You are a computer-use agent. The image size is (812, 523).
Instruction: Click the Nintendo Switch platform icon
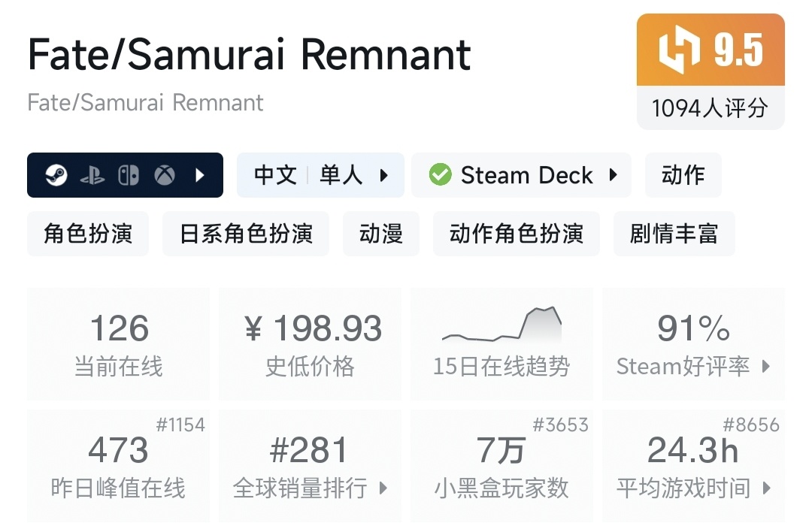pos(128,176)
